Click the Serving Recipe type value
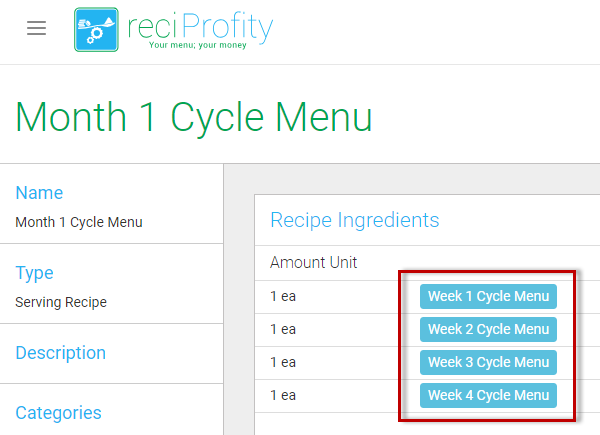The width and height of the screenshot is (600, 435). (x=61, y=302)
